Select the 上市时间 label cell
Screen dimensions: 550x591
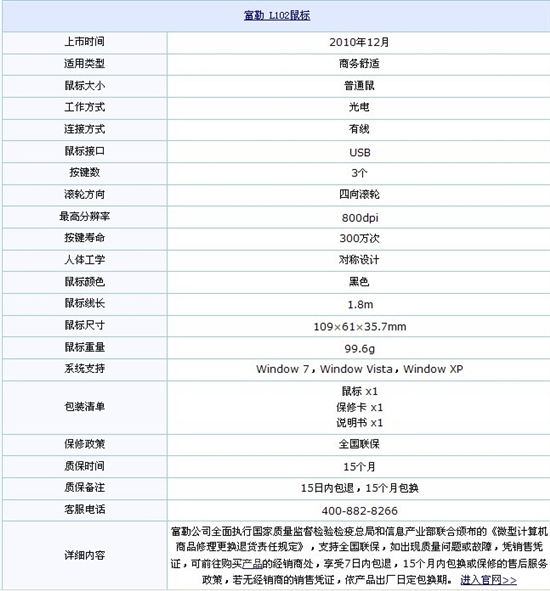pyautogui.click(x=84, y=41)
